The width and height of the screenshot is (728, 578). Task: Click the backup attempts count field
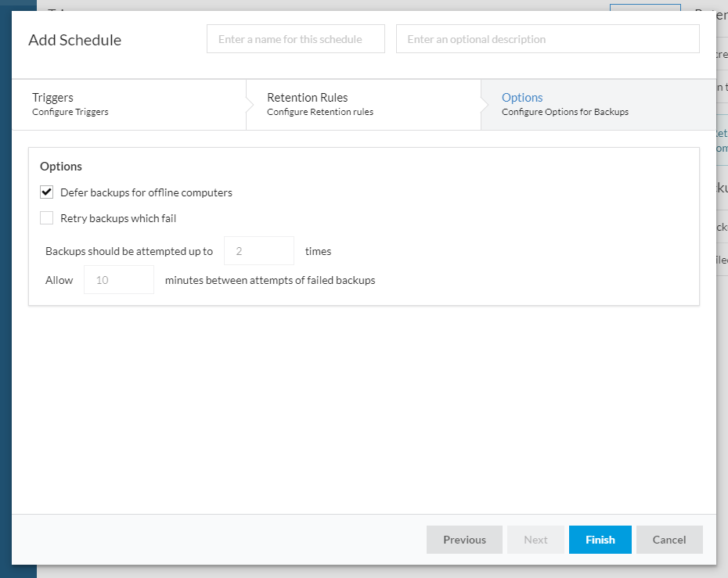(259, 251)
